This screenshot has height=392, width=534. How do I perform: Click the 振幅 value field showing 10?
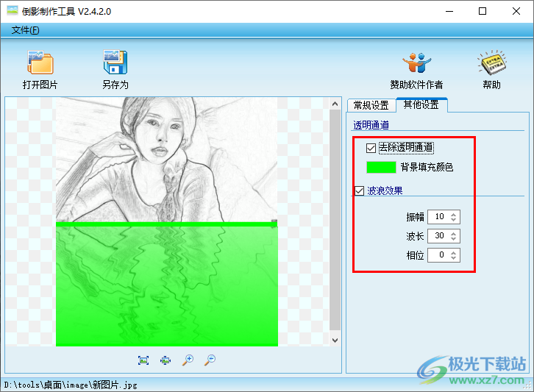pyautogui.click(x=439, y=217)
